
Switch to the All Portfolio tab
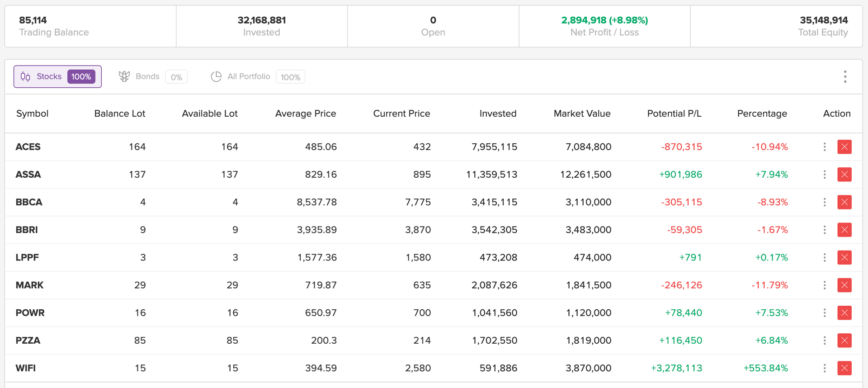(258, 76)
